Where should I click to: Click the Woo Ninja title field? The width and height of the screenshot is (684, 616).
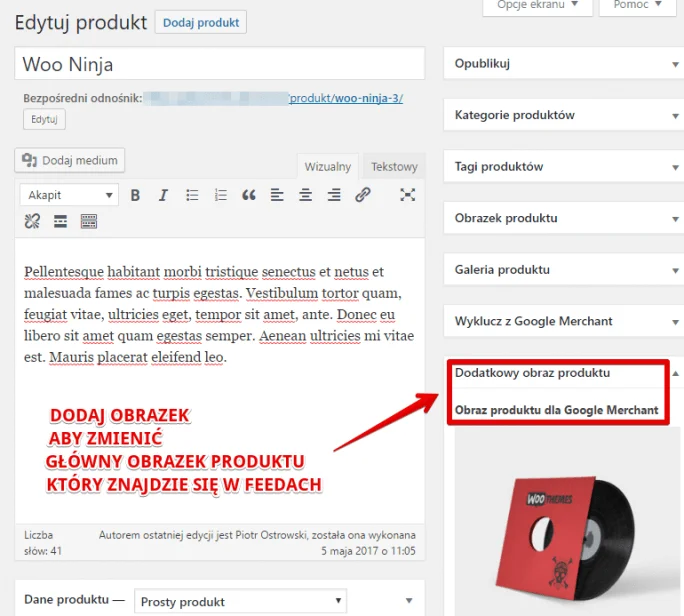219,64
